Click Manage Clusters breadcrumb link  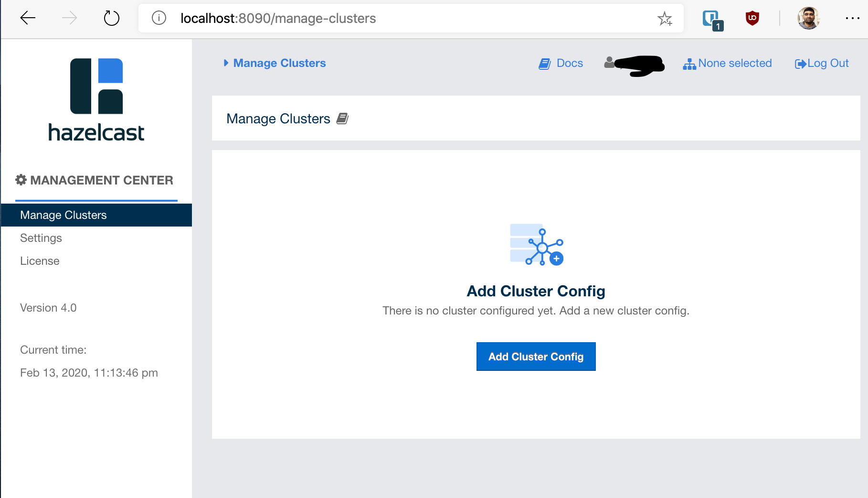[x=279, y=63]
